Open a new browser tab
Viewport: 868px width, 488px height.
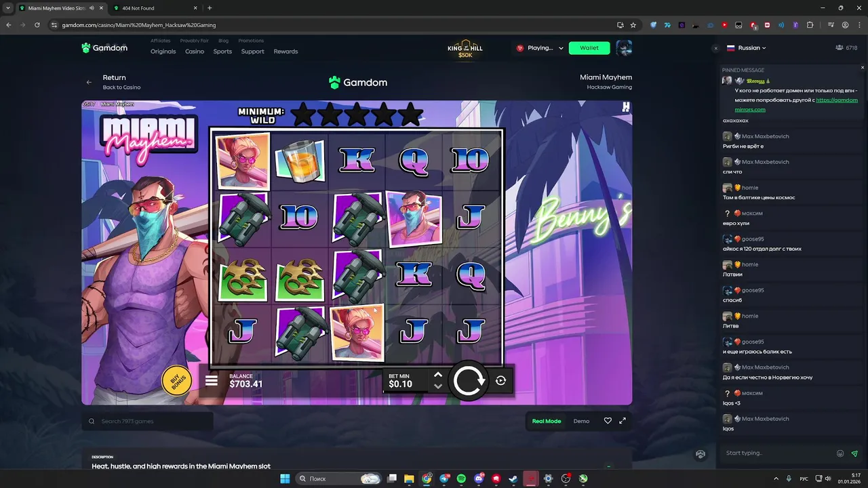point(210,8)
